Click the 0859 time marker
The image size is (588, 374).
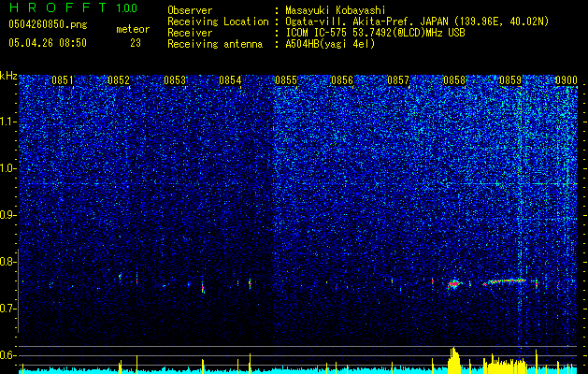tap(510, 80)
